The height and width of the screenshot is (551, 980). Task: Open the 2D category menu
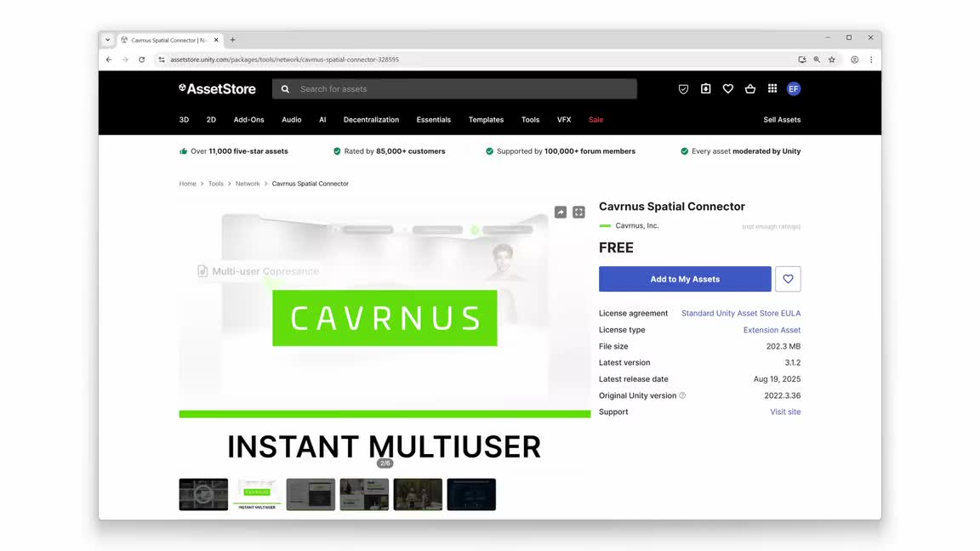(x=211, y=119)
